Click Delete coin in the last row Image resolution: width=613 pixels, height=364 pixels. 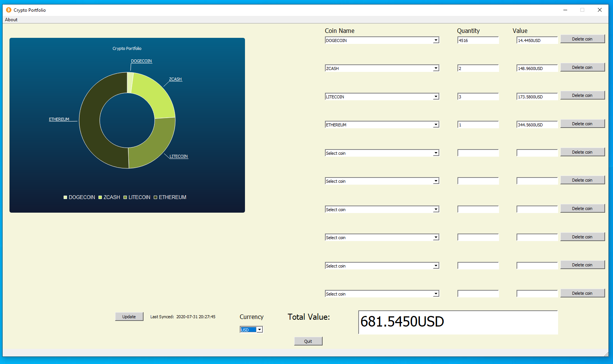pyautogui.click(x=582, y=293)
